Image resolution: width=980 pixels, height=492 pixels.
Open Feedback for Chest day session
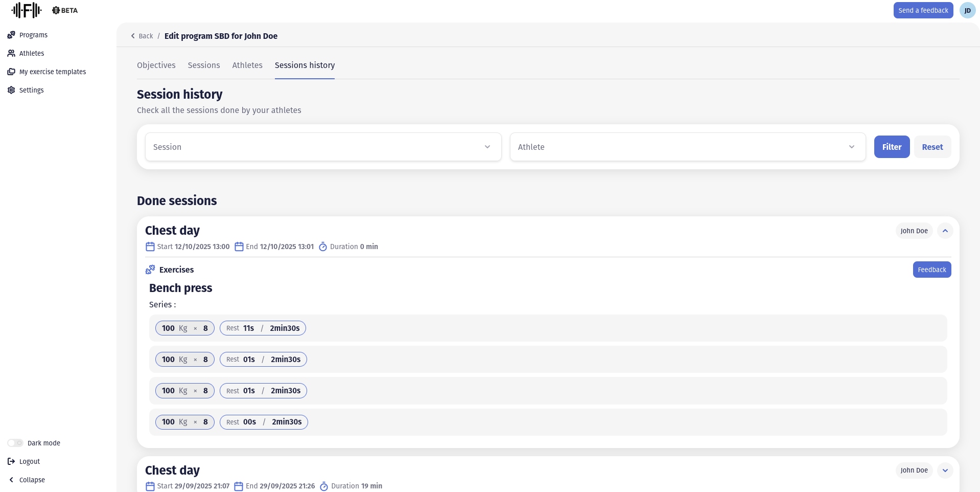(931, 270)
